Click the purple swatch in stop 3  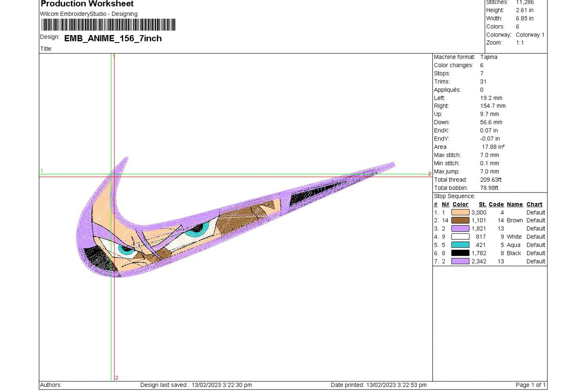pyautogui.click(x=460, y=229)
